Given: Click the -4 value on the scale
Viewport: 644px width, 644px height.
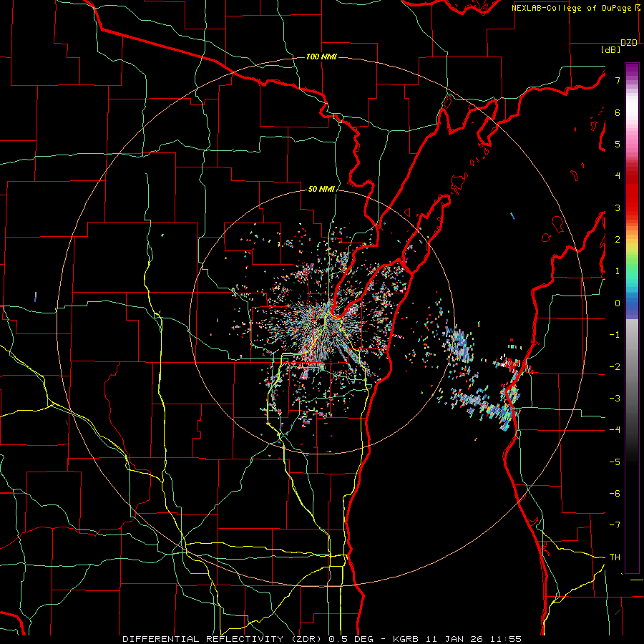Looking at the screenshot, I should [x=615, y=430].
